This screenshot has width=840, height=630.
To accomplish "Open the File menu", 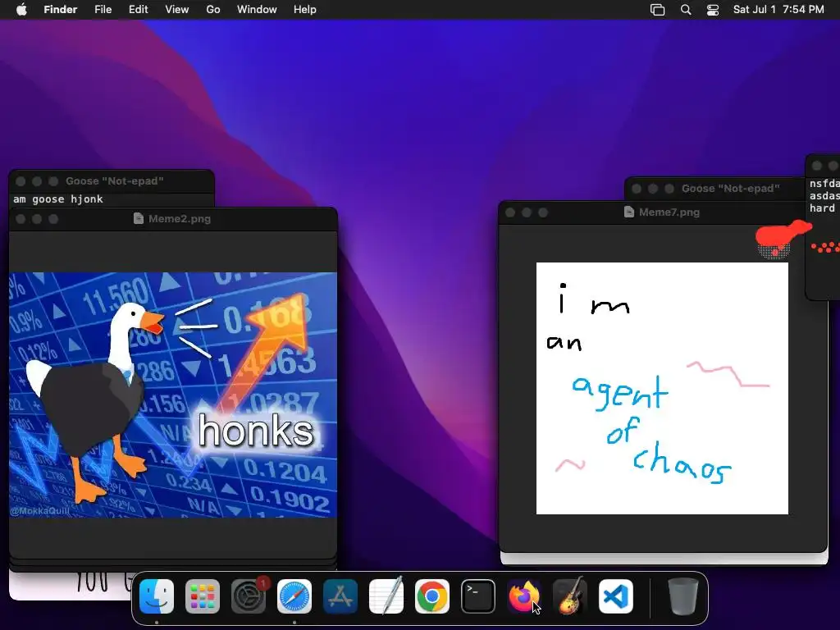I will click(103, 10).
